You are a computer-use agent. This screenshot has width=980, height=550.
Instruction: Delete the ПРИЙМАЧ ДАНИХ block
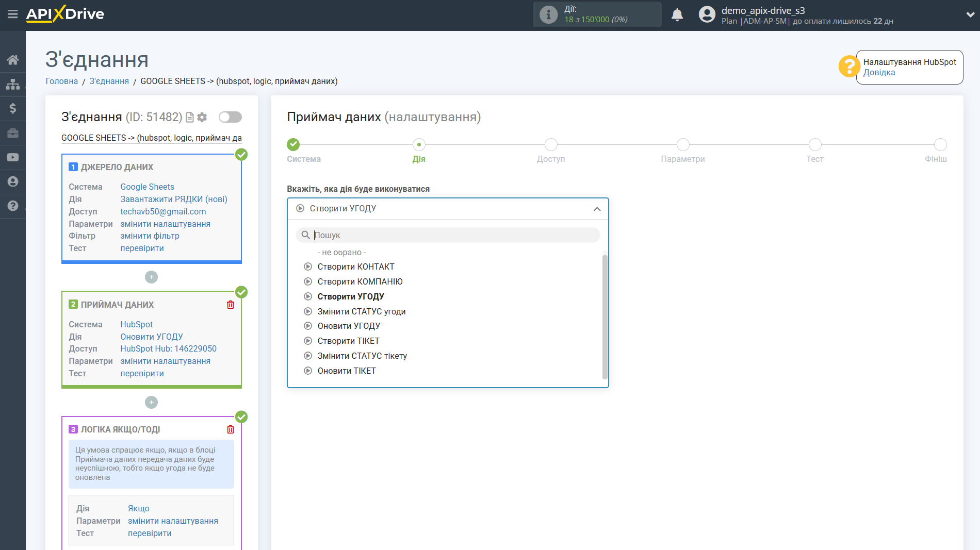coord(231,305)
